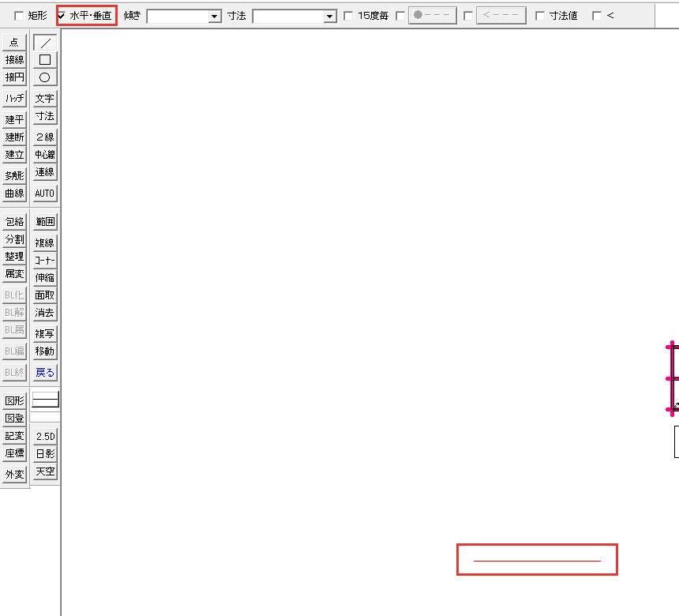Select the 寸法 dimension tool

click(x=45, y=116)
